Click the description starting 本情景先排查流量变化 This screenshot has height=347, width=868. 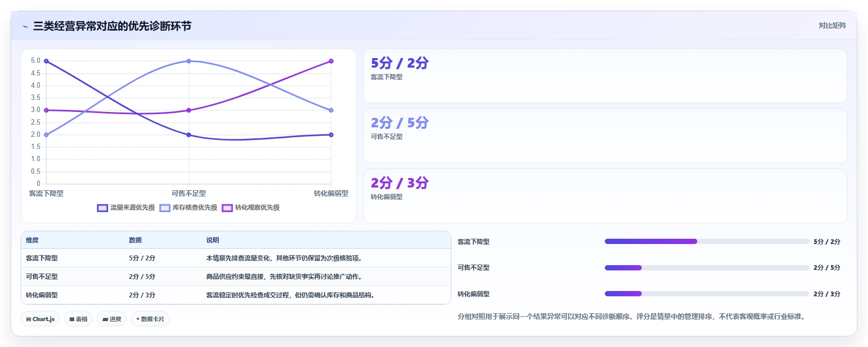[284, 258]
